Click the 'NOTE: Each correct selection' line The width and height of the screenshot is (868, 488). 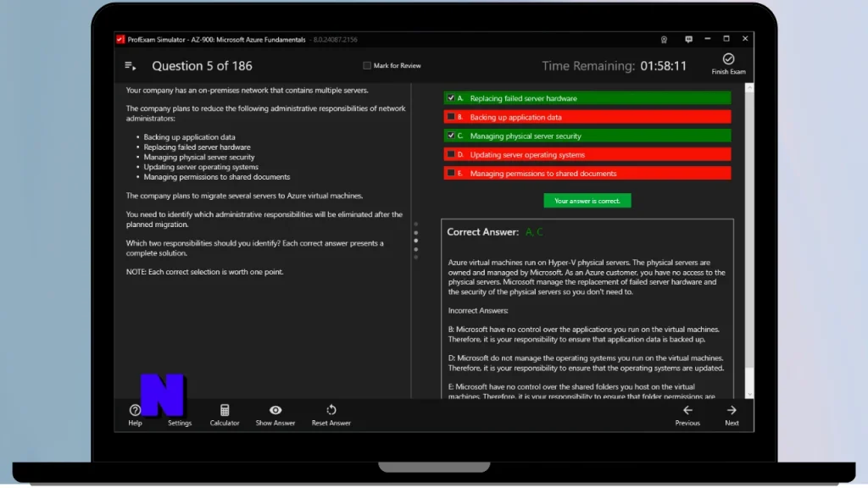coord(204,272)
